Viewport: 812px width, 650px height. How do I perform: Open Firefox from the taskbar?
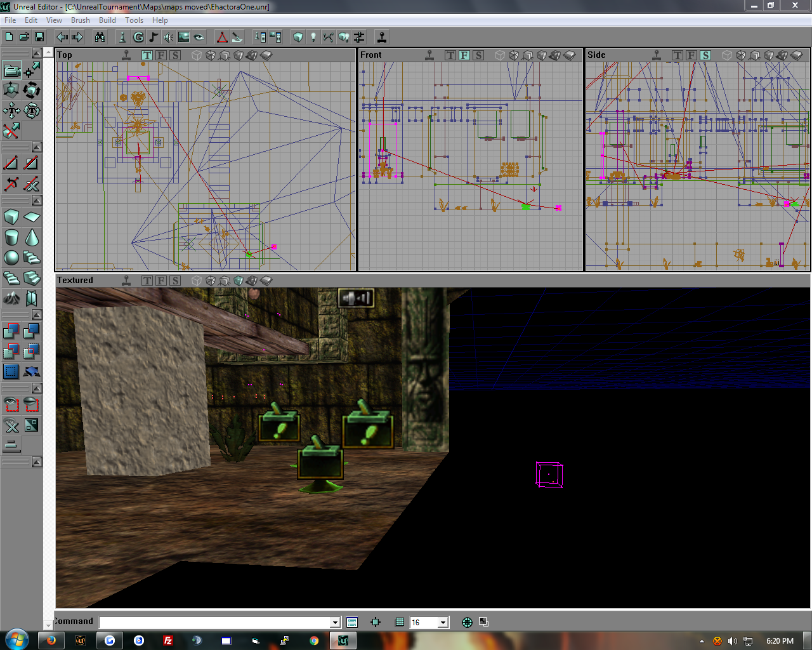[x=51, y=640]
